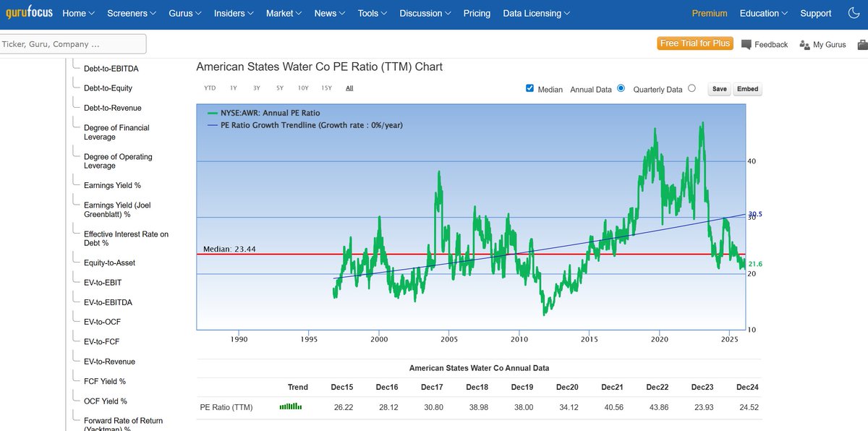This screenshot has height=431, width=868.
Task: Click the PE Ratio (TTM) row label
Action: 226,407
